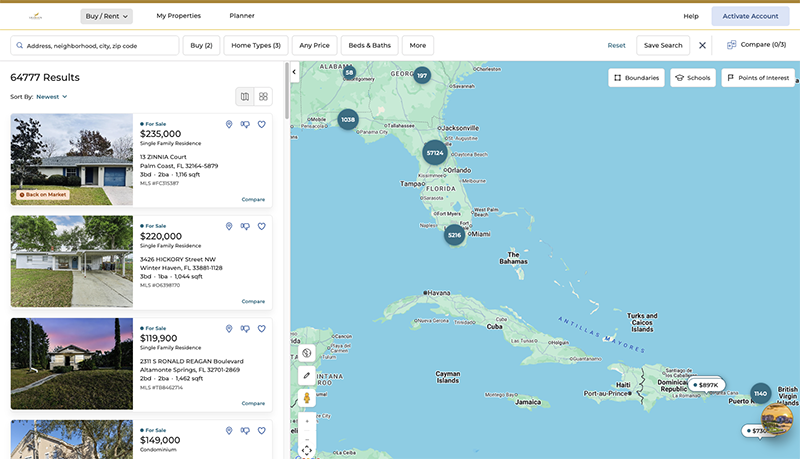The height and width of the screenshot is (459, 800).
Task: Open the Planner tab
Action: click(x=242, y=16)
